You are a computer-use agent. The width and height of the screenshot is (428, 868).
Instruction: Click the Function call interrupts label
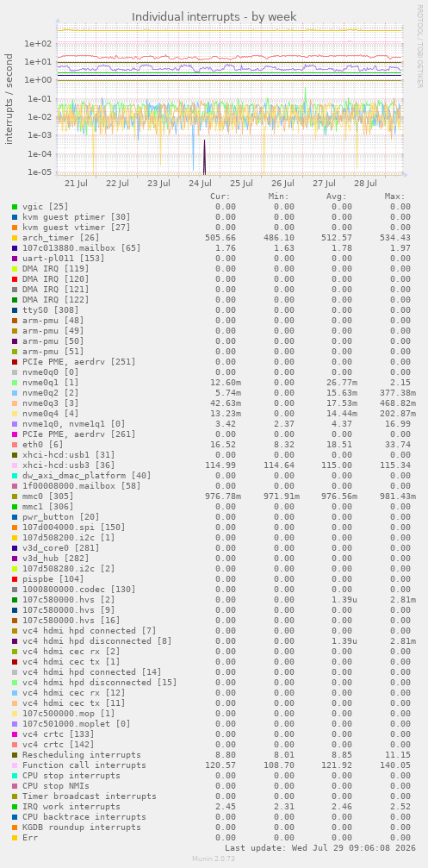click(x=84, y=765)
